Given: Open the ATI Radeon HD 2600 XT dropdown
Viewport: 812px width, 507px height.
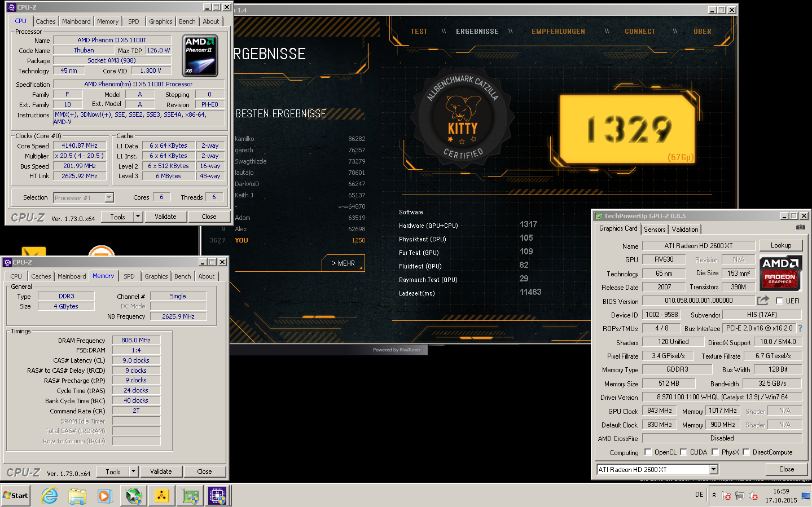Looking at the screenshot, I should [x=713, y=469].
